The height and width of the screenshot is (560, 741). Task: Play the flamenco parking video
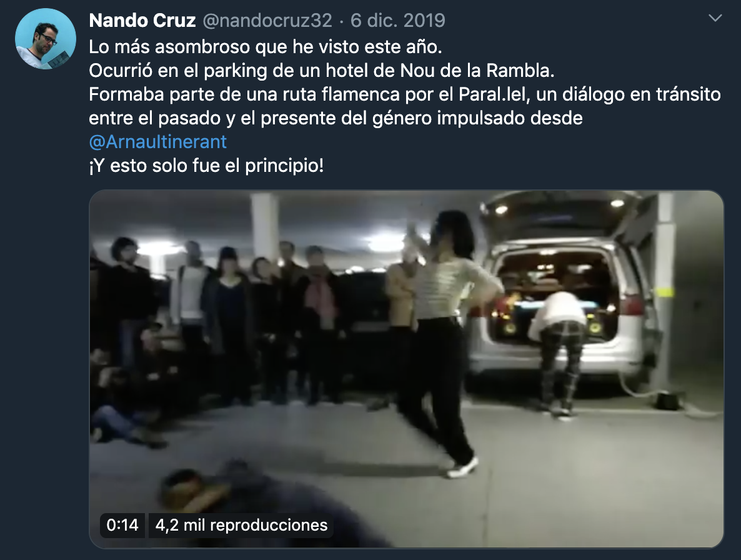tap(406, 369)
